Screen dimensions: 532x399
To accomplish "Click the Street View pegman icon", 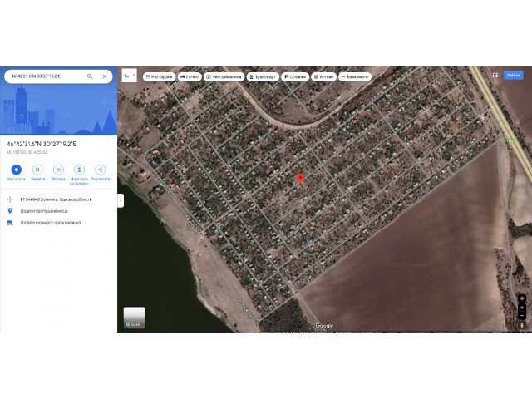I will coord(522,325).
